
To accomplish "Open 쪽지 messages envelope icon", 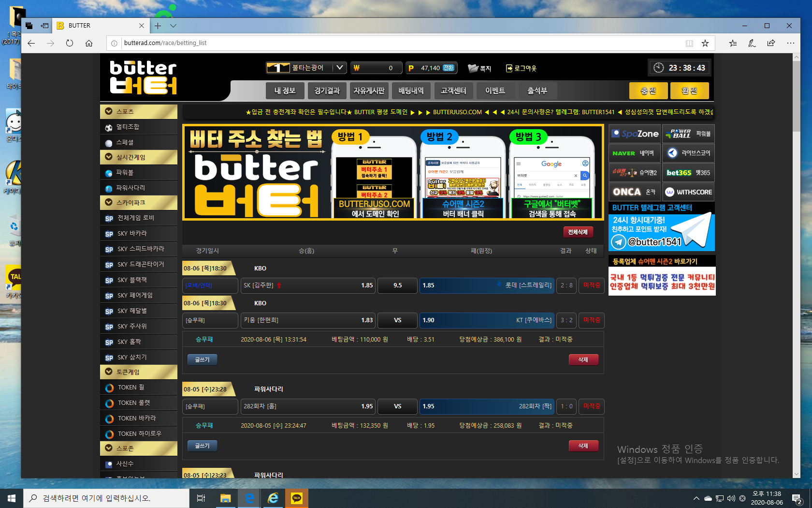I will coord(473,68).
